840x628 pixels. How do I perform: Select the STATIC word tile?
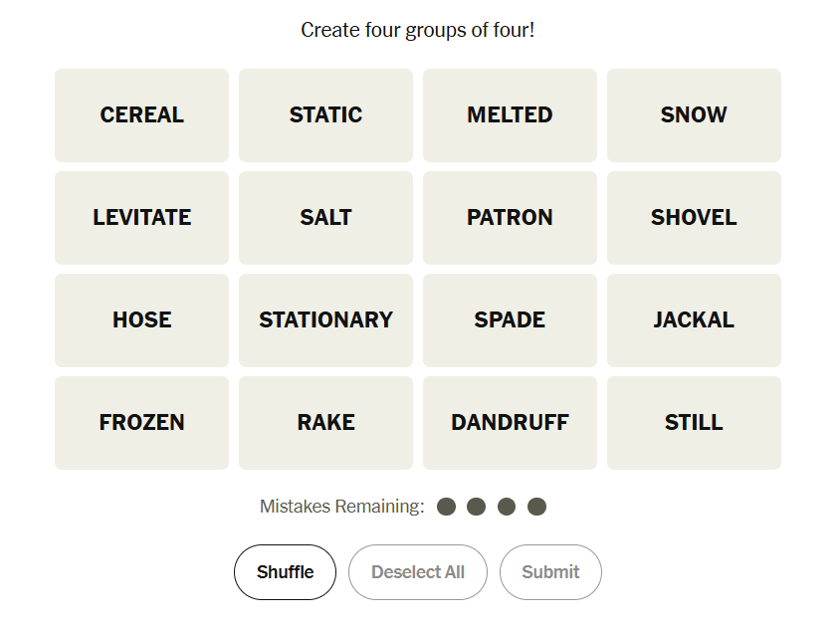[325, 115]
